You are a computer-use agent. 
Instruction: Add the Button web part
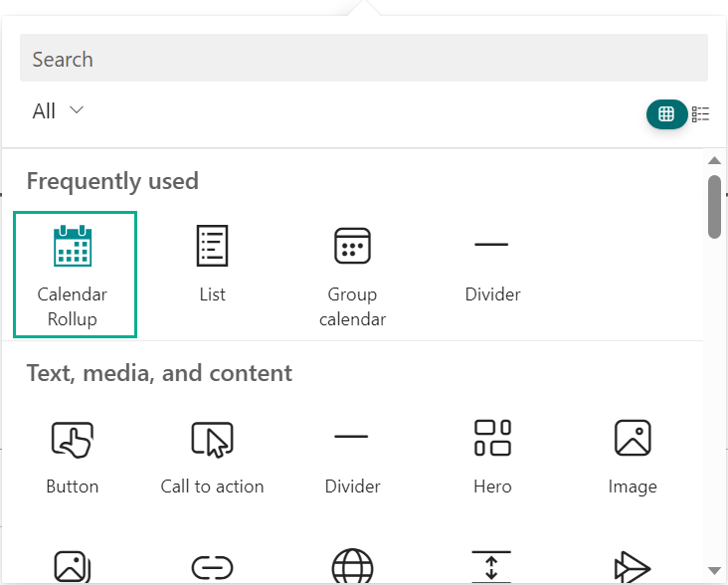73,458
